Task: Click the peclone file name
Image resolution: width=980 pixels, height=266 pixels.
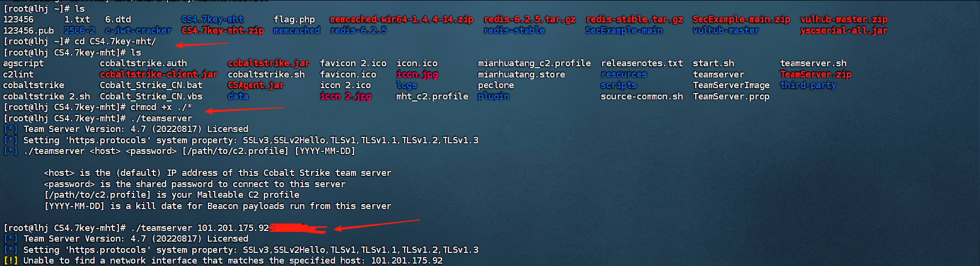Action: click(496, 85)
